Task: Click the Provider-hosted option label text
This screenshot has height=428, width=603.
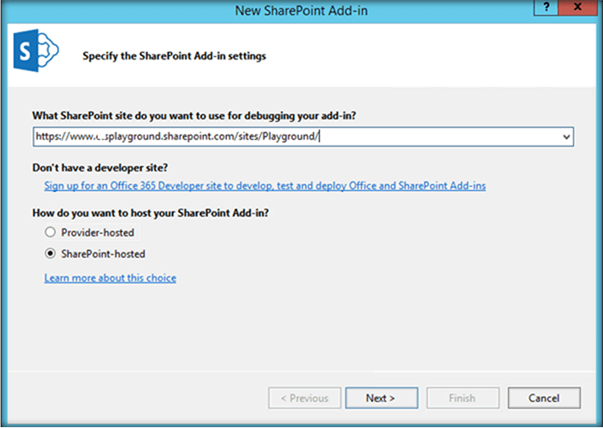Action: (98, 232)
